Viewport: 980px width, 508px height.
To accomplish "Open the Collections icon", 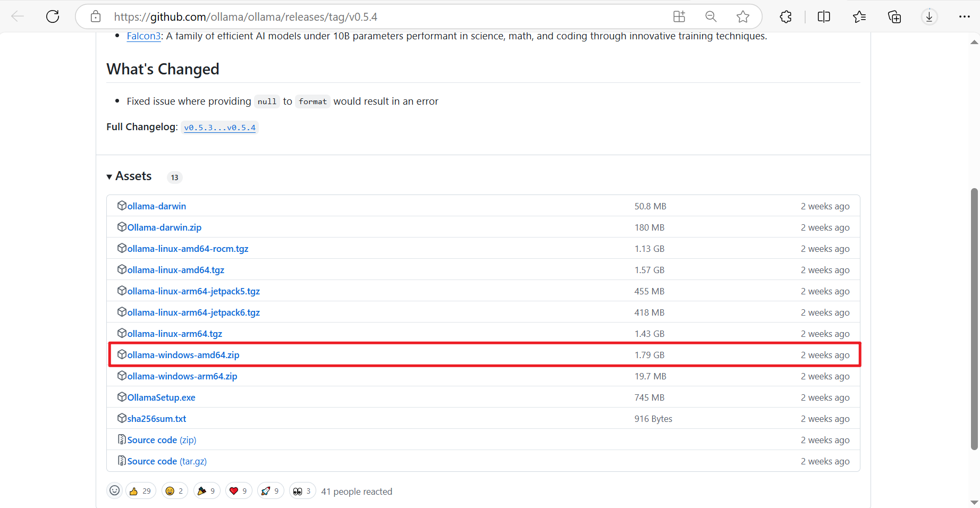I will coord(894,16).
